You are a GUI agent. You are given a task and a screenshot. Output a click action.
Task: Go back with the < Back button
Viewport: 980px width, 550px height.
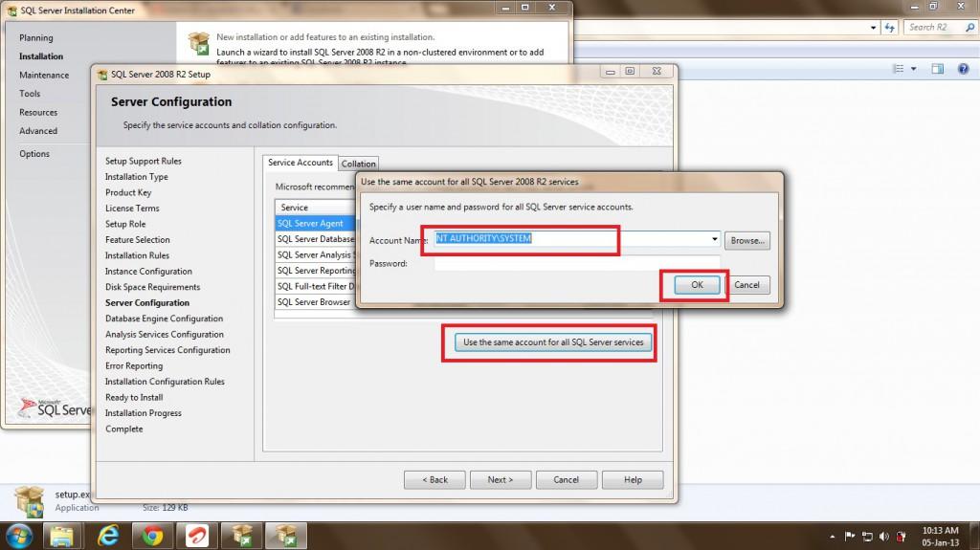(435, 480)
